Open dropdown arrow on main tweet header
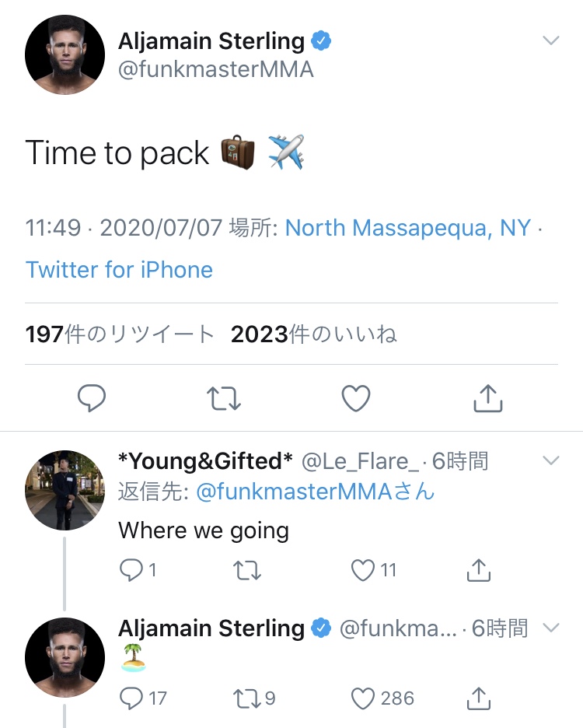This screenshot has height=728, width=583. pos(550,40)
